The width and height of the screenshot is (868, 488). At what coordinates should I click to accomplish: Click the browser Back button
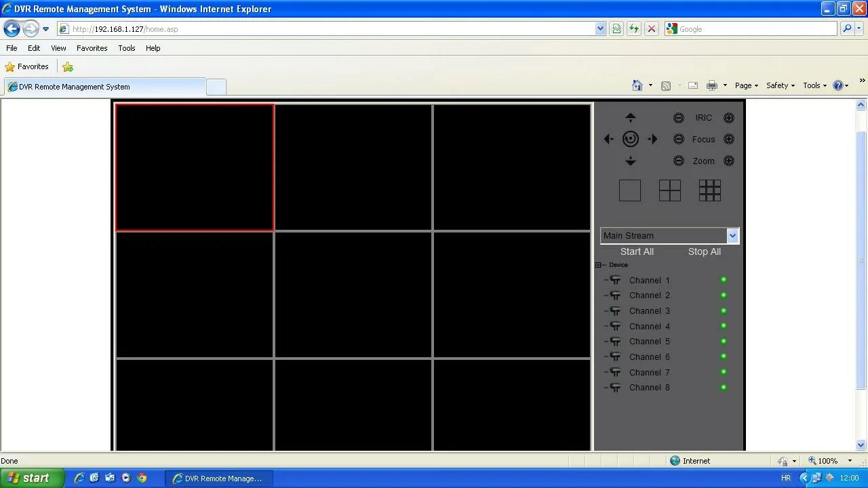[x=12, y=28]
